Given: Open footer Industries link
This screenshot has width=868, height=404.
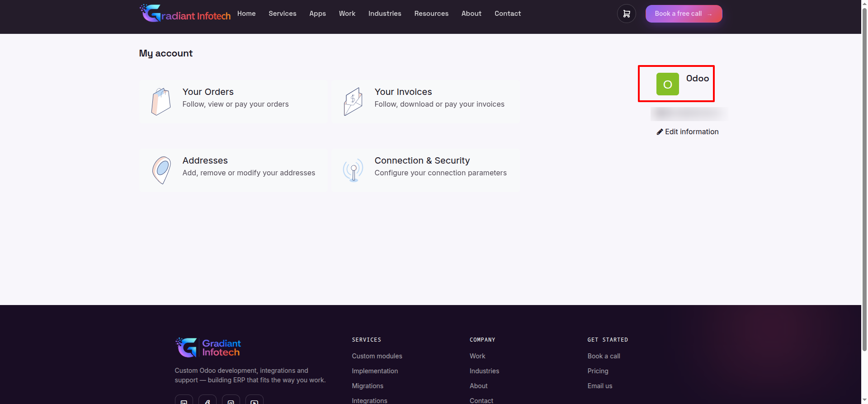Looking at the screenshot, I should click(485, 371).
